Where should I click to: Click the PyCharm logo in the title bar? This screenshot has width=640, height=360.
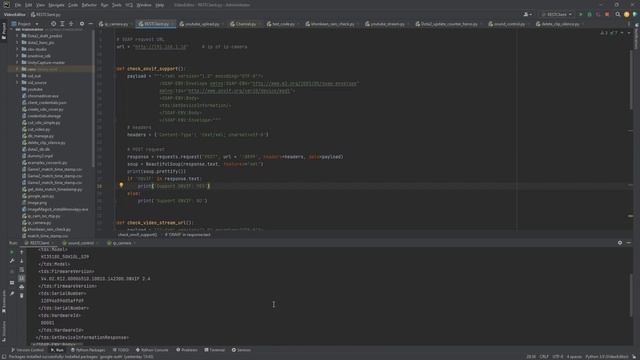tap(6, 5)
